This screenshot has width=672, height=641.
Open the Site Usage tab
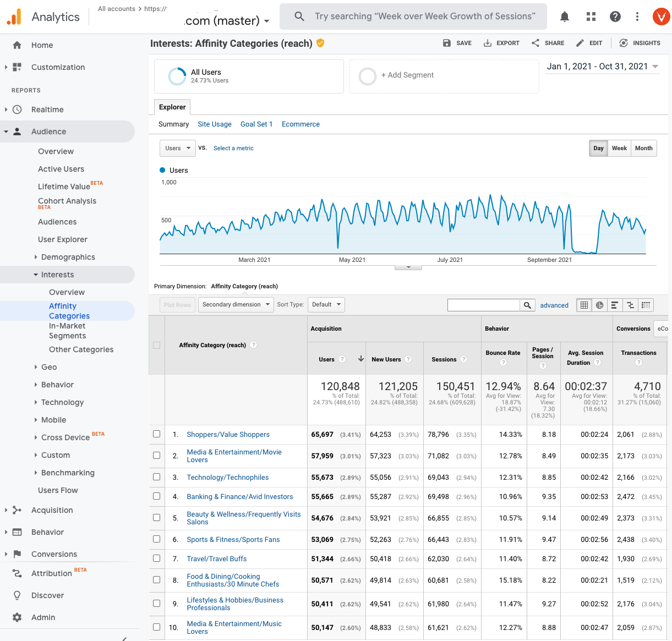(214, 124)
